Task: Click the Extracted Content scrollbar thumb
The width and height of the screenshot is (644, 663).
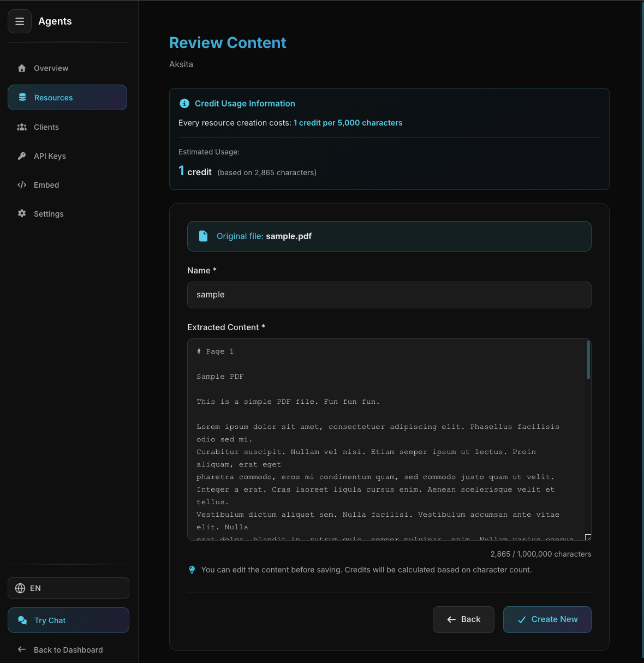Action: pos(588,360)
